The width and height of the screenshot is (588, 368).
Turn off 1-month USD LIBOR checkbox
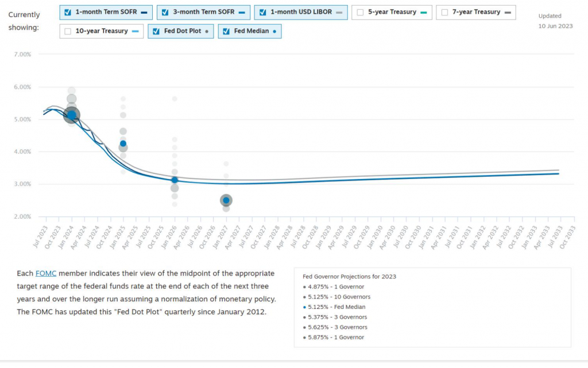[x=264, y=12]
